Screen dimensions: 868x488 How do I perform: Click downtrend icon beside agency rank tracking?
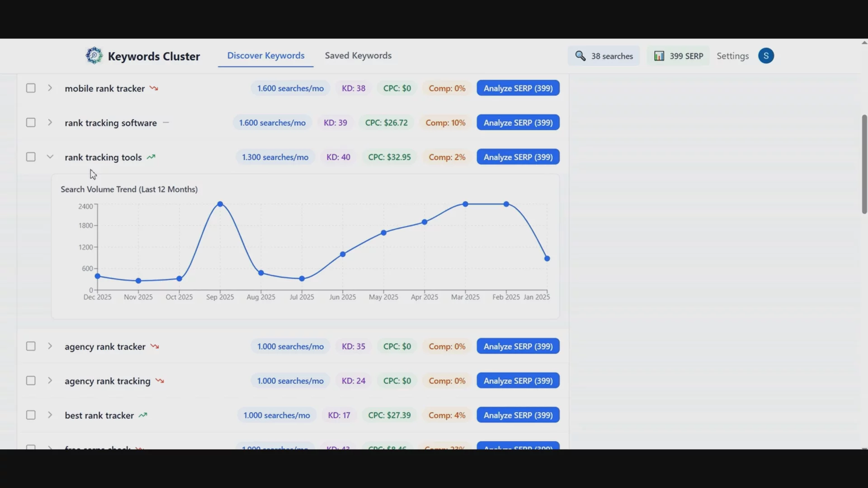(160, 381)
